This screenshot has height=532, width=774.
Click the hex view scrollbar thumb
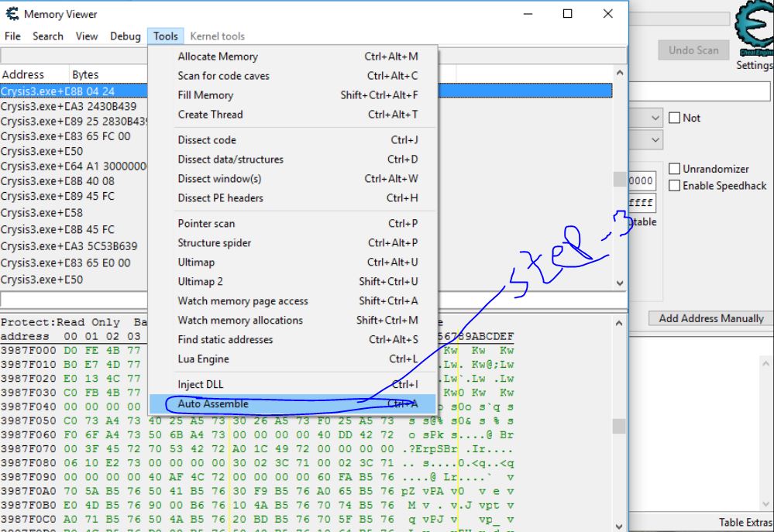(620, 426)
